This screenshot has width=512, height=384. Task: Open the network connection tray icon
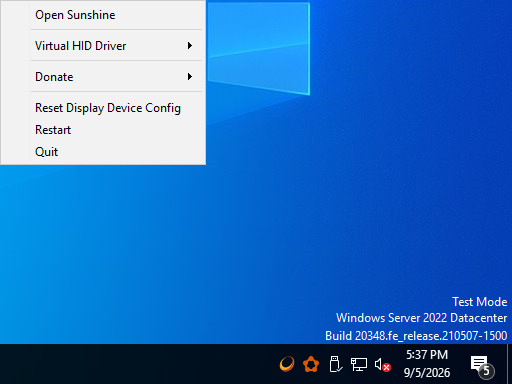click(359, 364)
